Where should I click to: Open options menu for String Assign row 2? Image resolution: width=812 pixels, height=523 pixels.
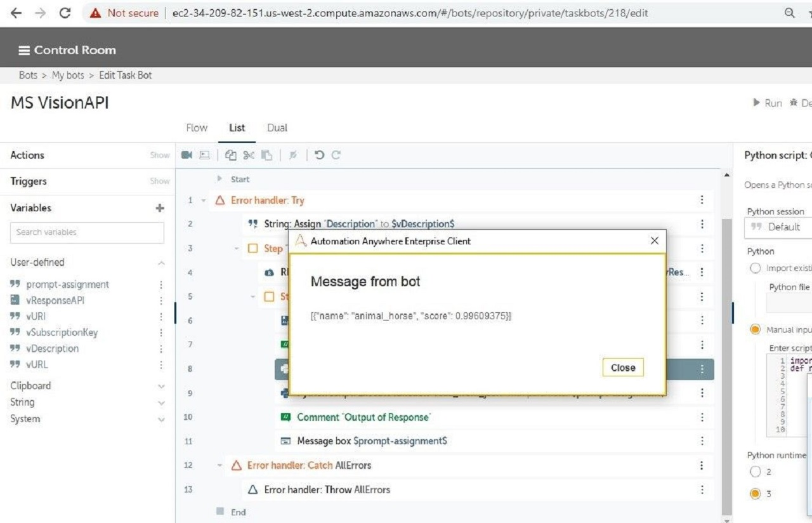click(702, 224)
